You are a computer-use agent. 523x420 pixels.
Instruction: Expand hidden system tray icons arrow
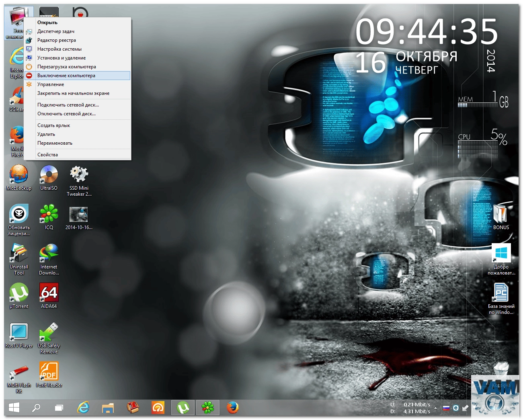[435, 408]
